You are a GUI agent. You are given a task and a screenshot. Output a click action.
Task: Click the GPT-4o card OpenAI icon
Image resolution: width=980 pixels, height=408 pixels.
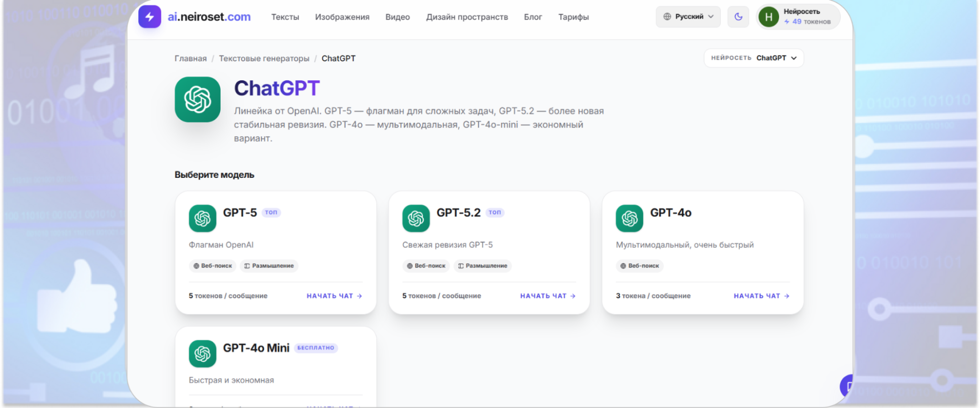(x=629, y=218)
